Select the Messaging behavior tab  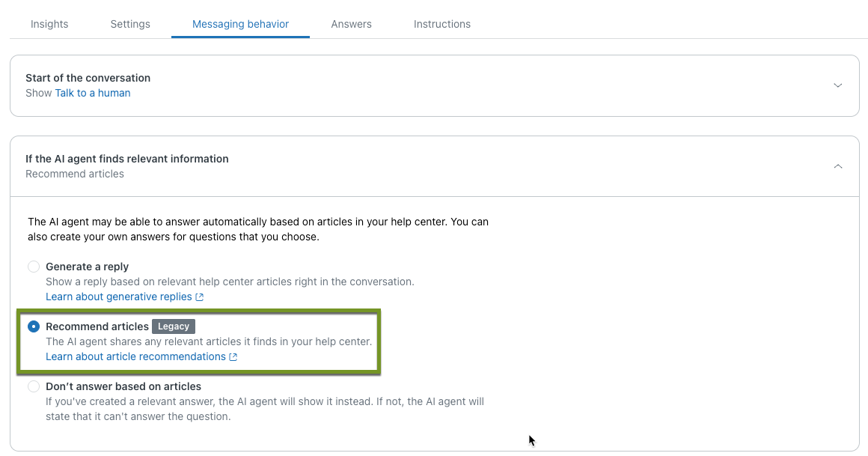240,24
